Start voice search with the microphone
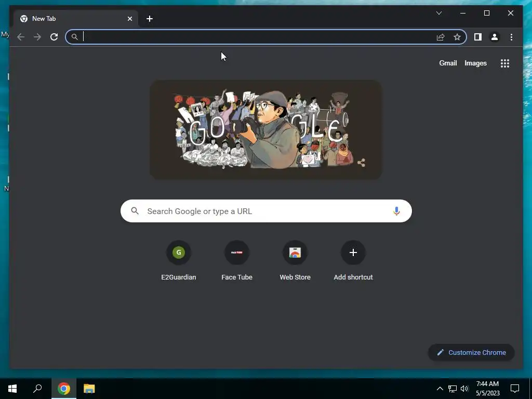This screenshot has width=532, height=399. (x=396, y=211)
